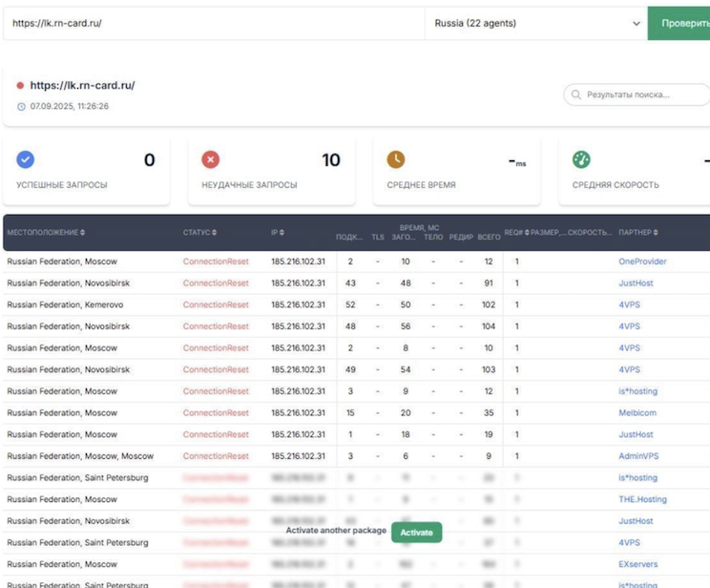Click the clock average time icon
This screenshot has width=710, height=588.
(396, 160)
